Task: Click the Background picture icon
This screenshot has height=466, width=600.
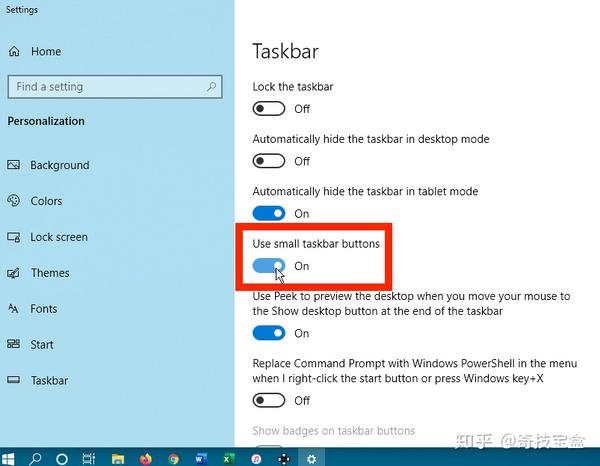Action: point(13,165)
